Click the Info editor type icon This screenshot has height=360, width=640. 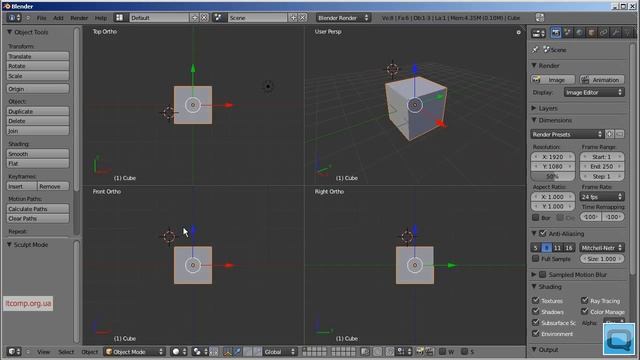tap(14, 18)
